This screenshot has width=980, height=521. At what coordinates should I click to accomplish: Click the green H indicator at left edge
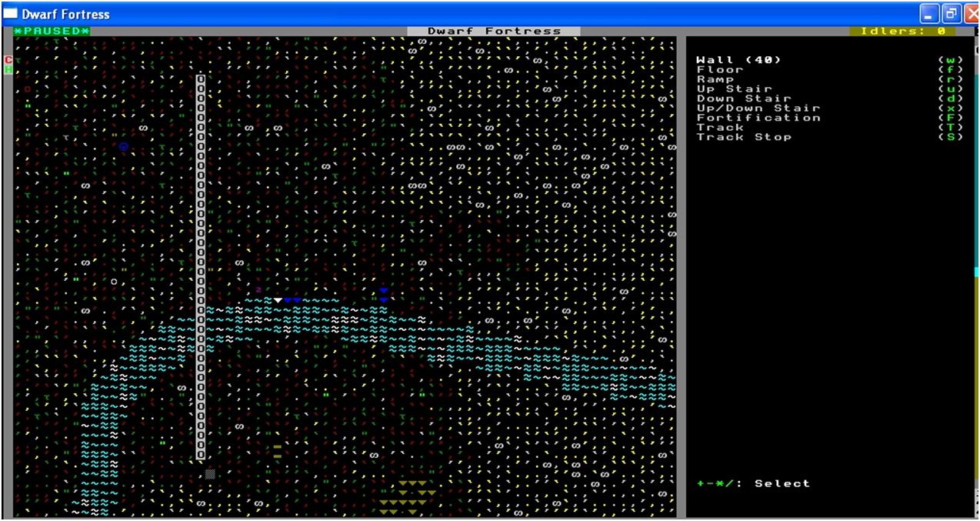[8, 69]
